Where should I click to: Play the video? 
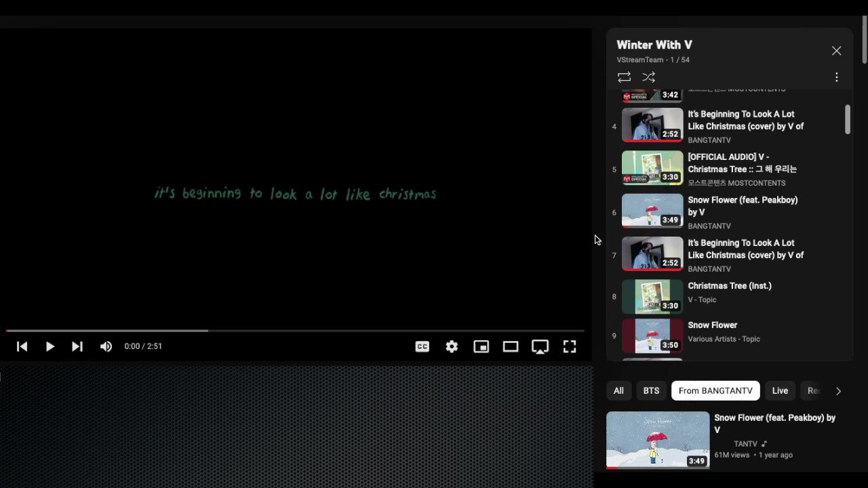(50, 346)
